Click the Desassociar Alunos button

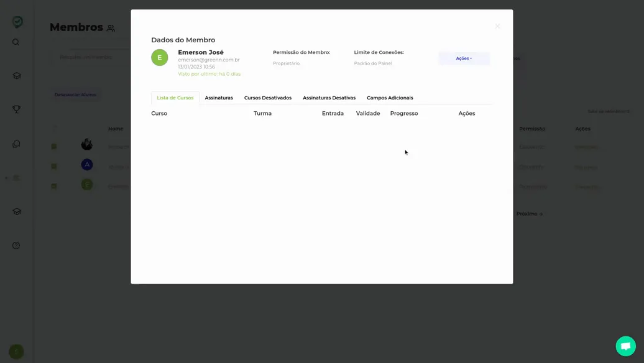tap(75, 95)
